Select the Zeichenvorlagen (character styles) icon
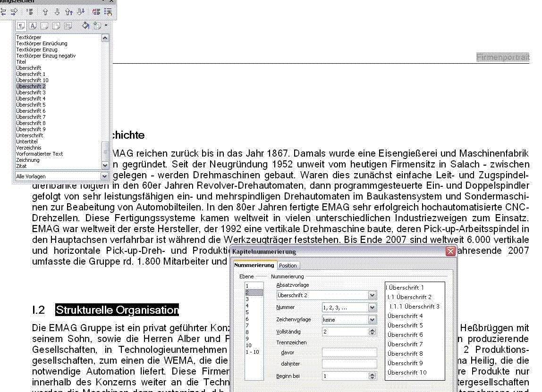Image resolution: width=542 pixels, height=392 pixels. pyautogui.click(x=33, y=25)
